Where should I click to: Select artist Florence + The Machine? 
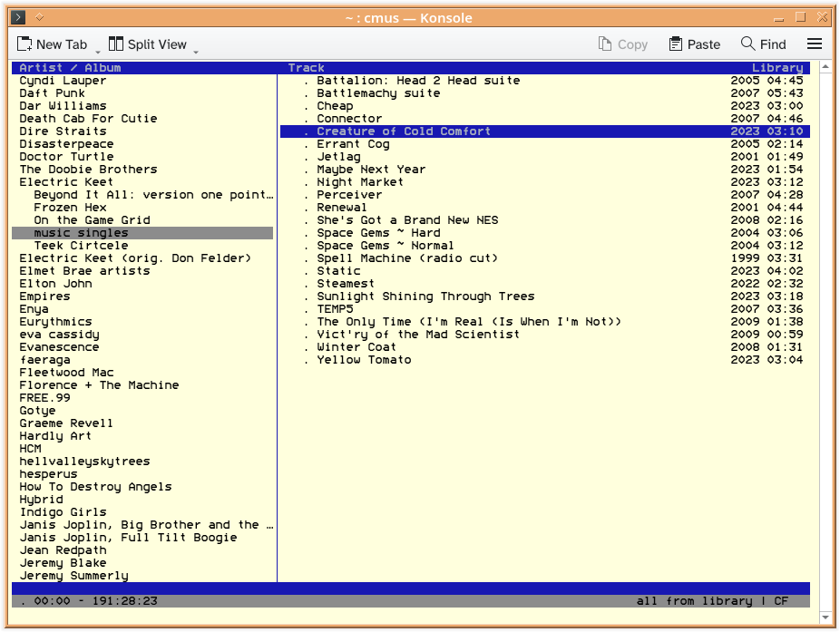(x=142, y=385)
